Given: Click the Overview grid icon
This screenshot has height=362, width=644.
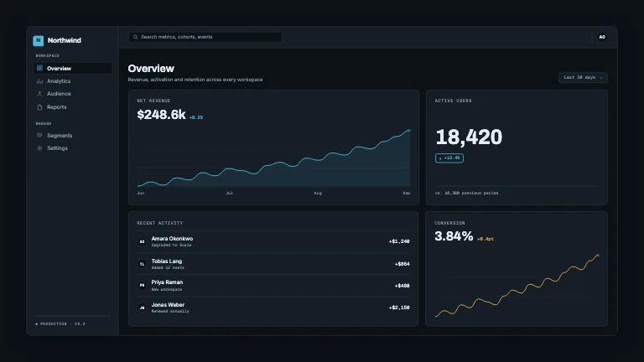Looking at the screenshot, I should point(39,68).
